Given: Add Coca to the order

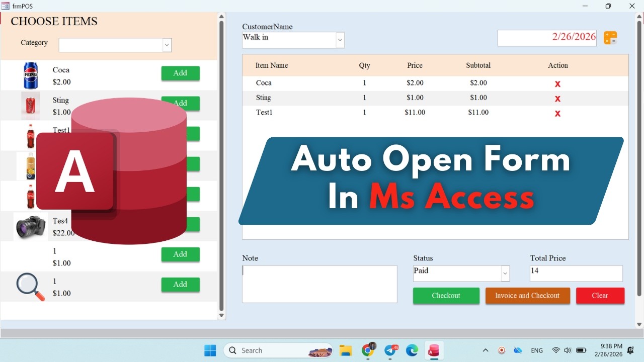Looking at the screenshot, I should click(x=180, y=73).
